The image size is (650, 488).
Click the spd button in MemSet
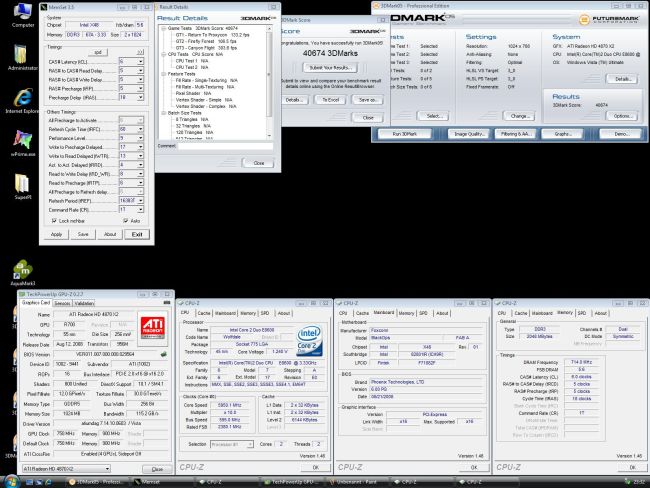point(98,52)
